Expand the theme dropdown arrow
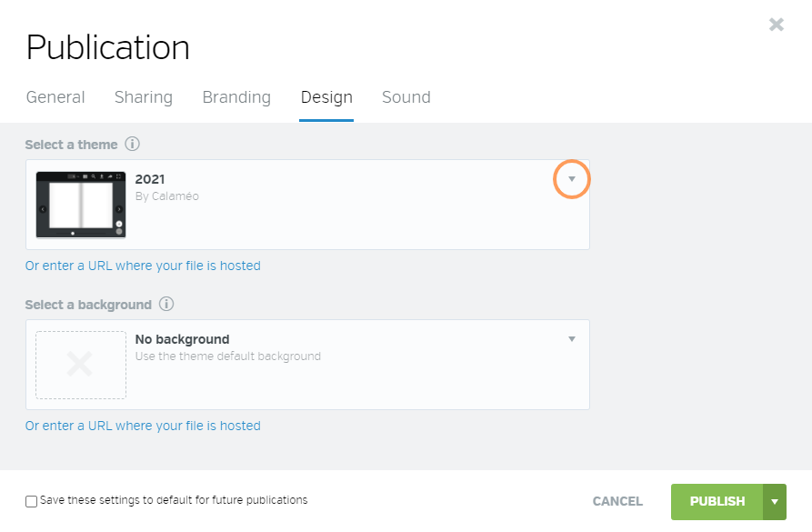Screen dimensions: 812x532 (x=572, y=179)
